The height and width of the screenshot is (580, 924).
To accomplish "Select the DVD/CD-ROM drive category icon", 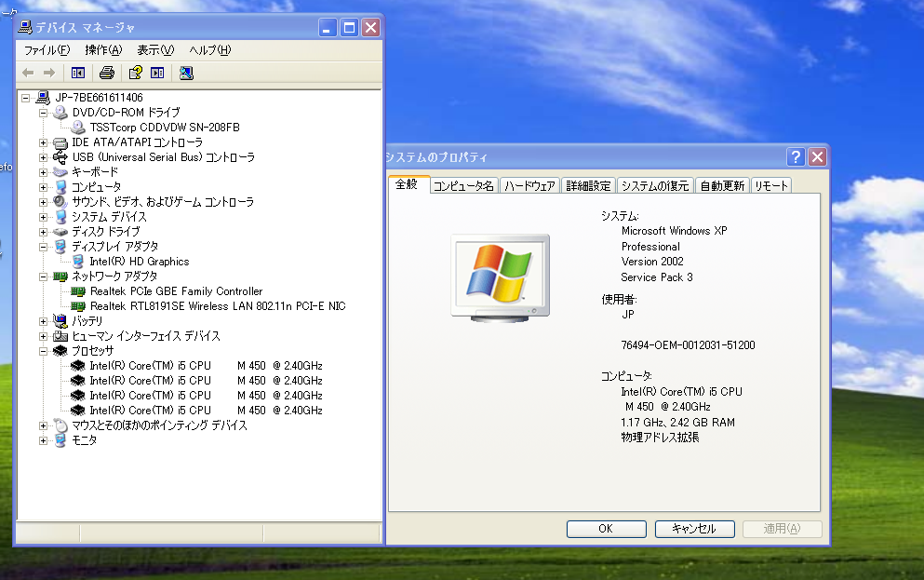I will (x=60, y=112).
